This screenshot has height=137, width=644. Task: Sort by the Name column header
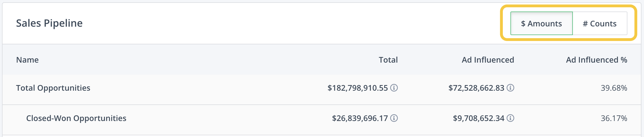coord(27,60)
